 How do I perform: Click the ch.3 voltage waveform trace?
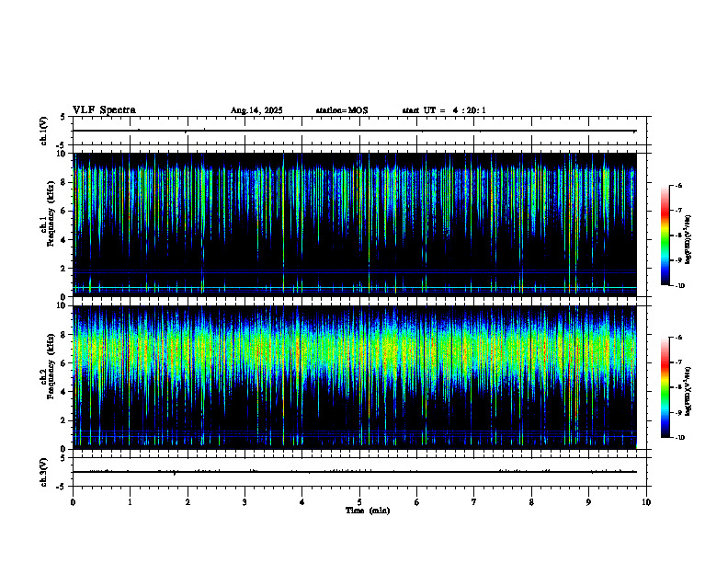tap(355, 472)
